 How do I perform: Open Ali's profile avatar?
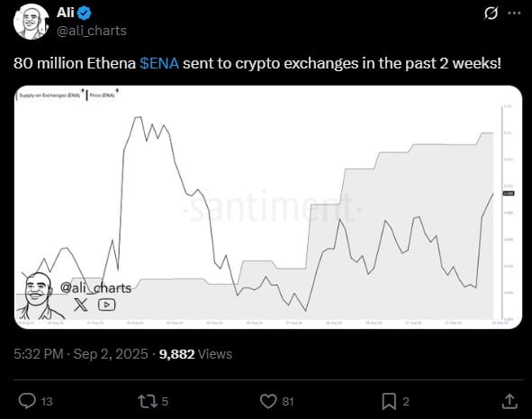[x=31, y=22]
